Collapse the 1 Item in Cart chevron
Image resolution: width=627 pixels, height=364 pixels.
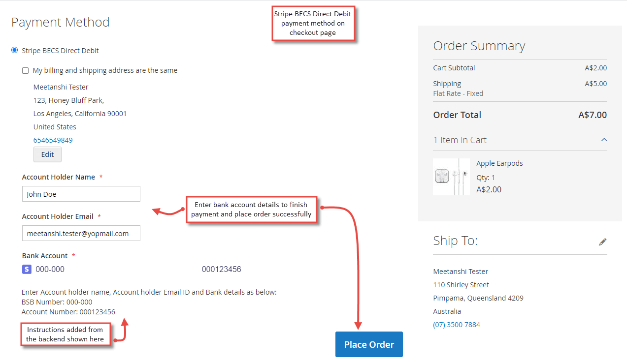click(x=604, y=140)
